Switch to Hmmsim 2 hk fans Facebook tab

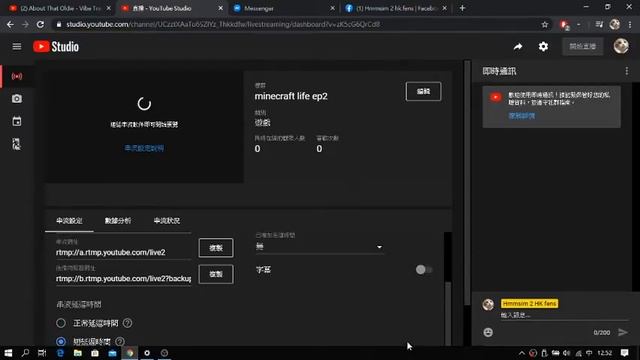tap(394, 8)
